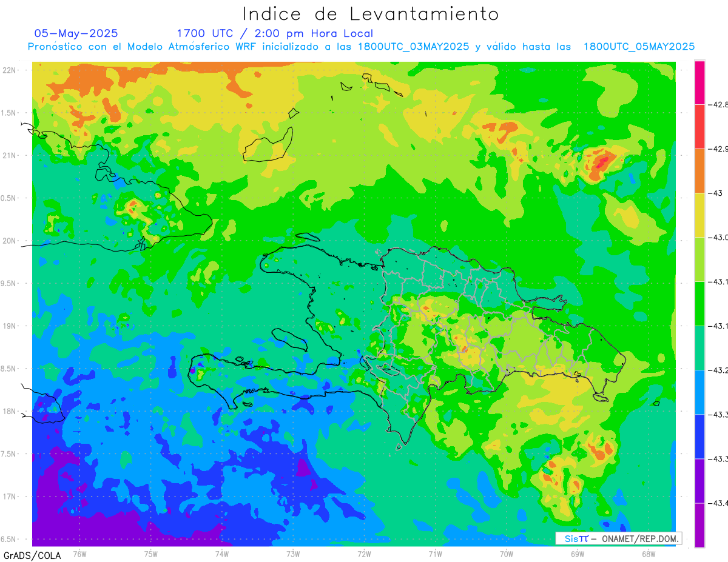Click the dark blue legend color swatch
Image resolution: width=728 pixels, height=562 pixels.
pos(699,437)
